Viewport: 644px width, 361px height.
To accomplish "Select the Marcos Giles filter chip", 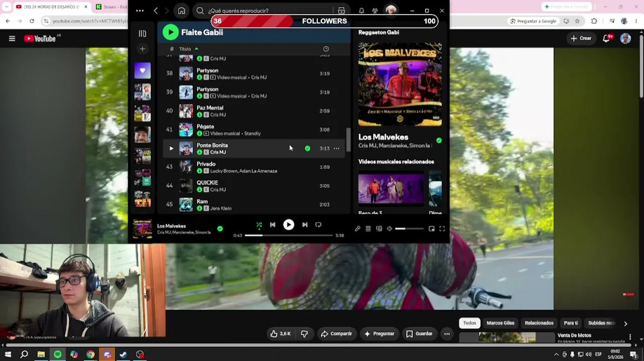I will tap(501, 323).
